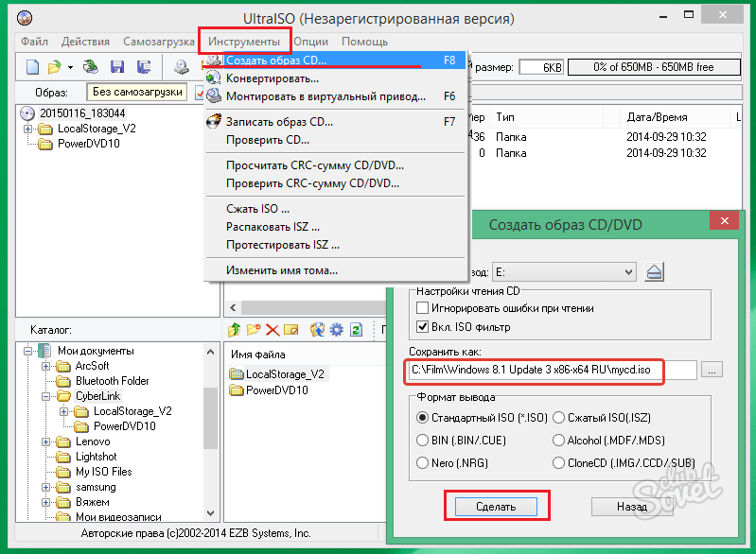The image size is (756, 554).
Task: Select CloneCD (.IMG/.CCD/.SUB) radio button
Action: pyautogui.click(x=558, y=463)
